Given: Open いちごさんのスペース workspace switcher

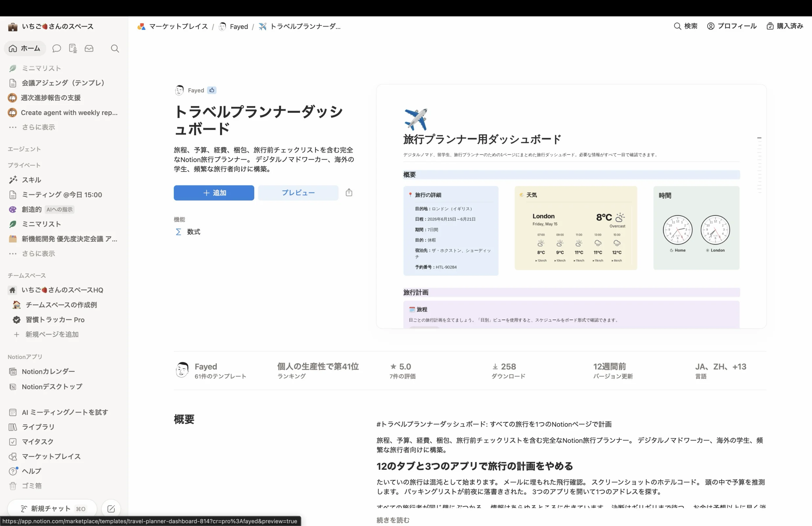Looking at the screenshot, I should [x=51, y=27].
